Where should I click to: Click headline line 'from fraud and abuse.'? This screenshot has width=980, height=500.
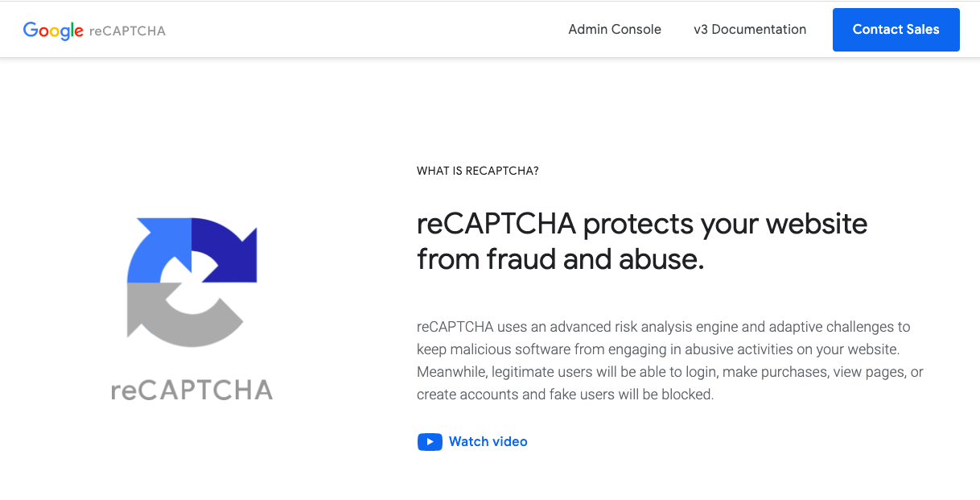(561, 259)
